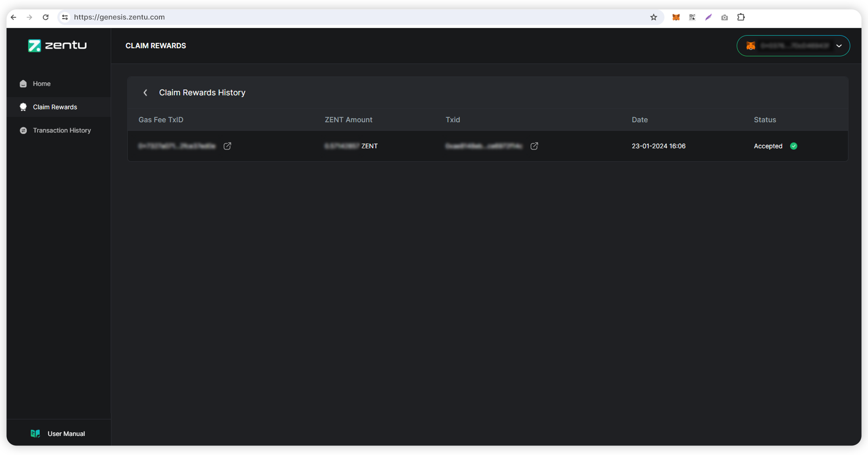This screenshot has height=455, width=868.
Task: Click the MetaMask fox extension icon
Action: pos(676,17)
